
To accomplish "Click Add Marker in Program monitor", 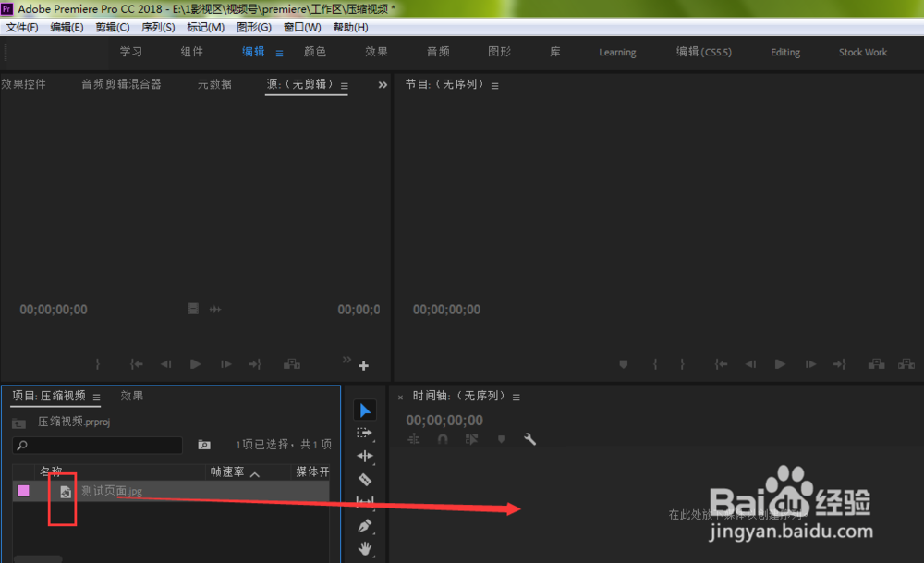I will tap(623, 364).
